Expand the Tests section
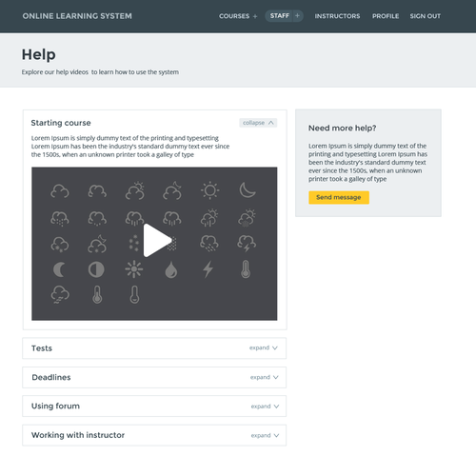 264,347
